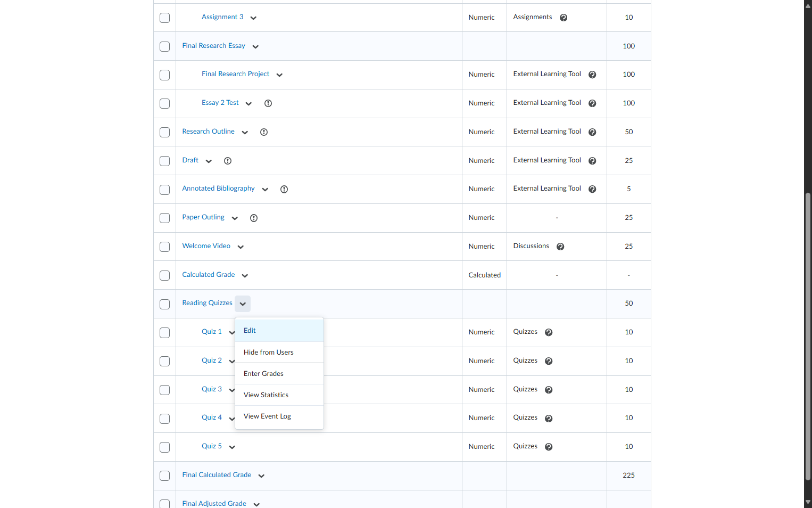Image resolution: width=812 pixels, height=508 pixels.
Task: Click the alert icon next to Research Outline
Action: click(264, 132)
